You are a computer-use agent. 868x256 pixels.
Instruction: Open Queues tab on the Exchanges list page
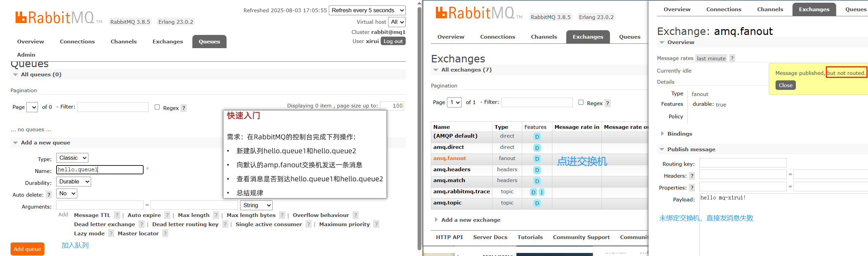630,37
